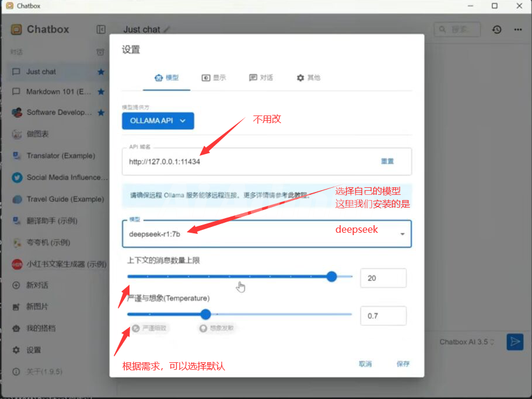Click the Temperature slider handle
Image resolution: width=532 pixels, height=399 pixels.
point(205,314)
